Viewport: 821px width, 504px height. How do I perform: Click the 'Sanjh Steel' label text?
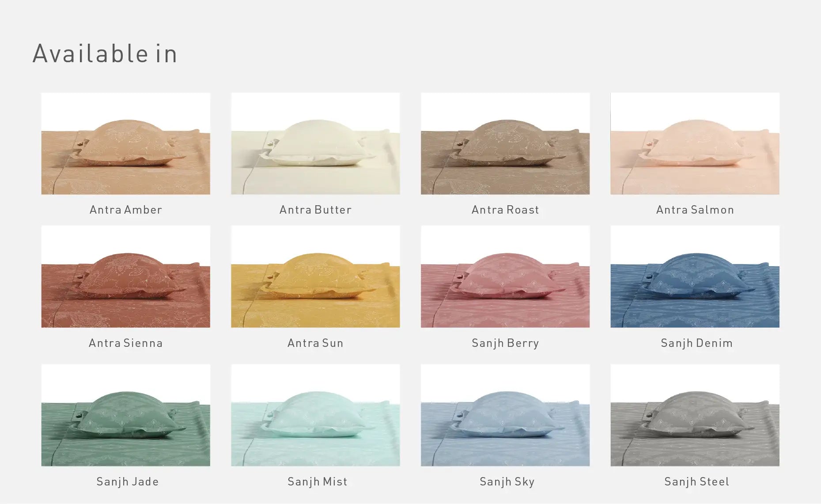[696, 482]
